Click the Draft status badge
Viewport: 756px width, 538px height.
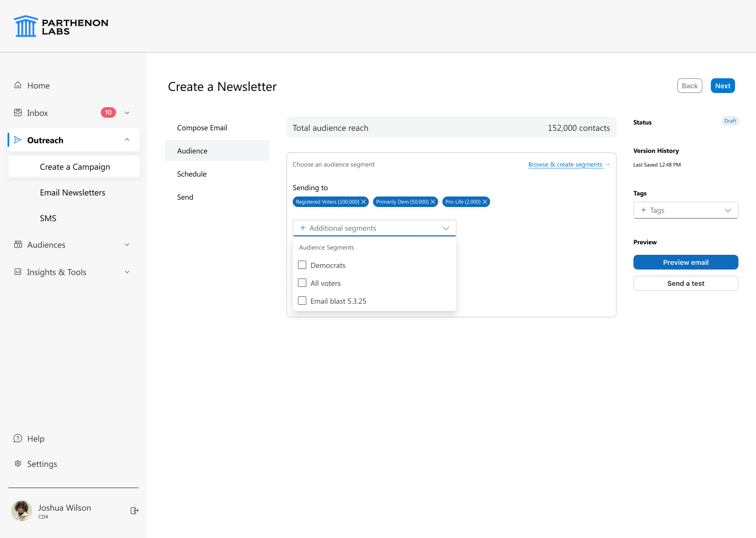click(x=730, y=121)
